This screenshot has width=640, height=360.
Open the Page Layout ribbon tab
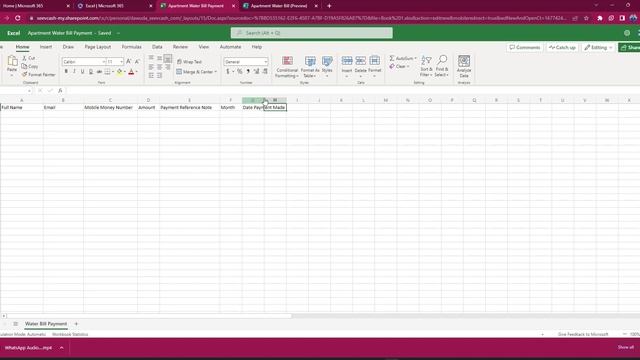pos(98,47)
